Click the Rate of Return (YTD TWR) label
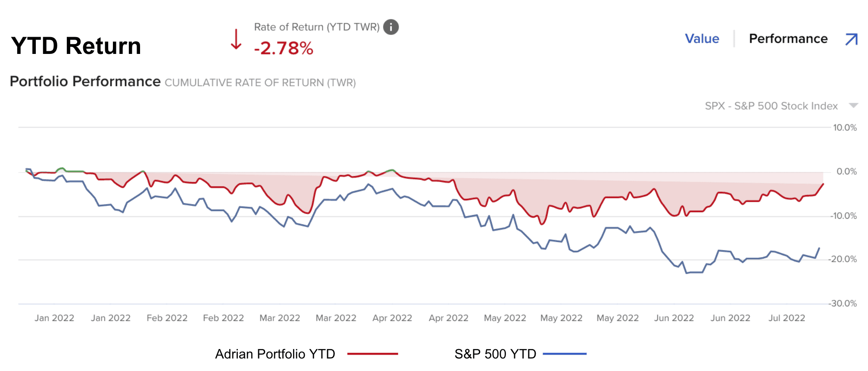This screenshot has width=868, height=371. 317,27
